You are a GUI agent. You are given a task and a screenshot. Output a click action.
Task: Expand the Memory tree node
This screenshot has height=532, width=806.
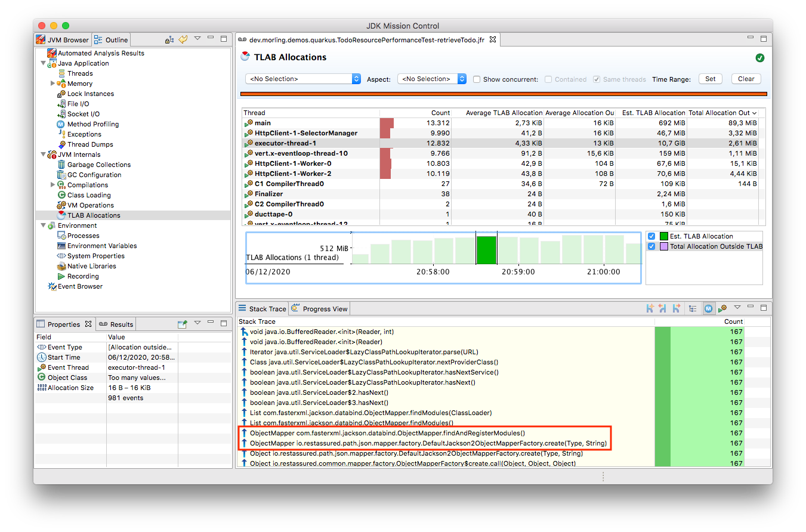[x=53, y=83]
